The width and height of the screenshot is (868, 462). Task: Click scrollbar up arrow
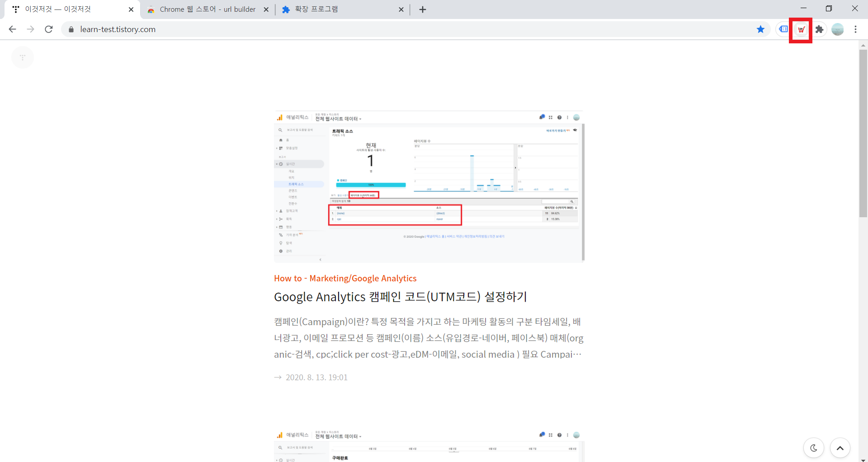point(863,45)
